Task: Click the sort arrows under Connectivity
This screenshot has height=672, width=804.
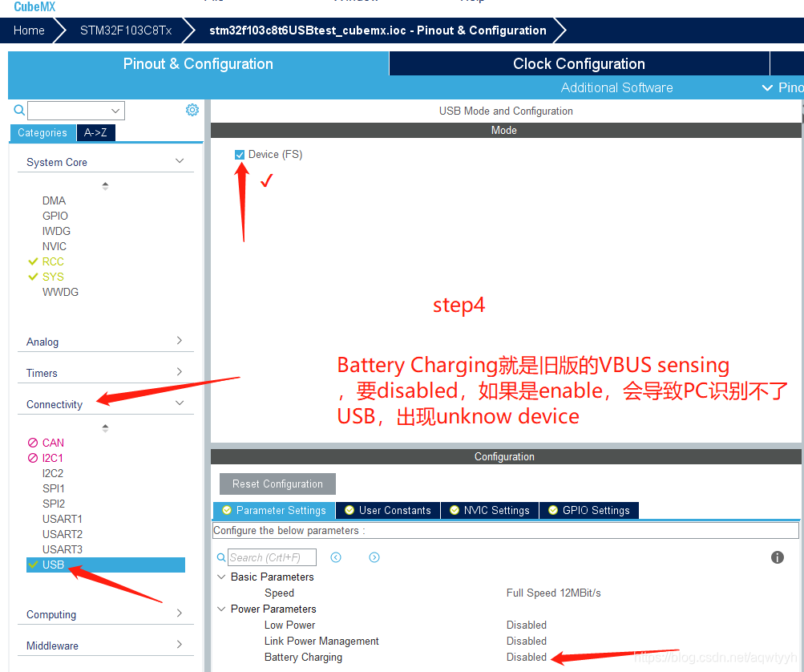Action: (x=105, y=428)
